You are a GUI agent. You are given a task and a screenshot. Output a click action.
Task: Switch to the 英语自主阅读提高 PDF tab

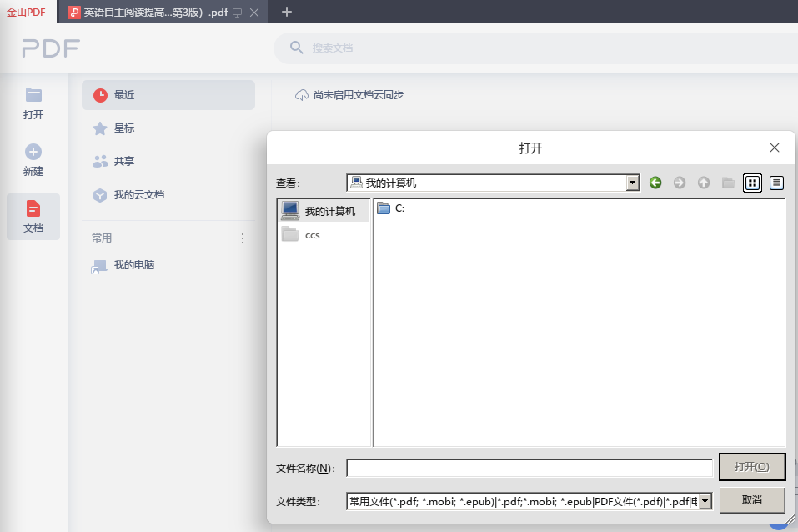pos(155,13)
